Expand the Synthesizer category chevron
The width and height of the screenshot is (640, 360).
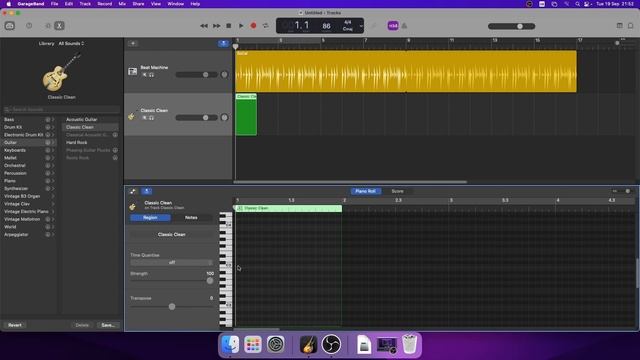53,189
